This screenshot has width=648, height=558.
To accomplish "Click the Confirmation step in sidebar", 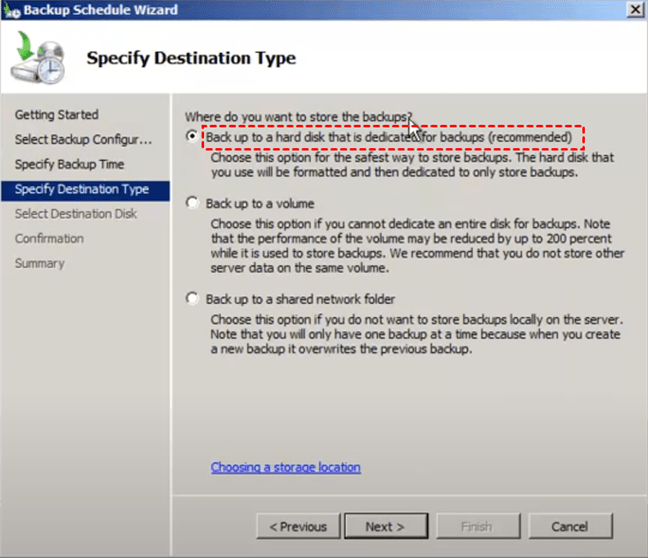I will pyautogui.click(x=50, y=239).
